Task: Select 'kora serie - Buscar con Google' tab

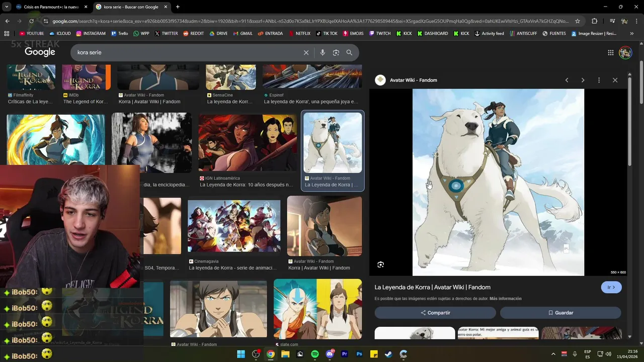Action: pyautogui.click(x=131, y=7)
